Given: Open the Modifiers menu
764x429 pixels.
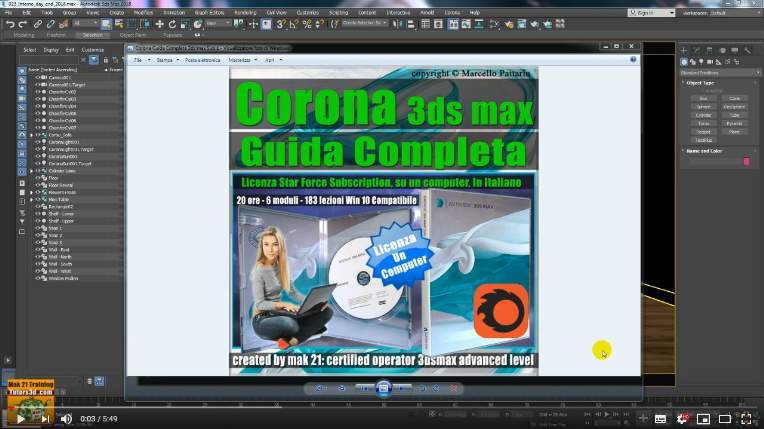Looking at the screenshot, I should point(143,13).
